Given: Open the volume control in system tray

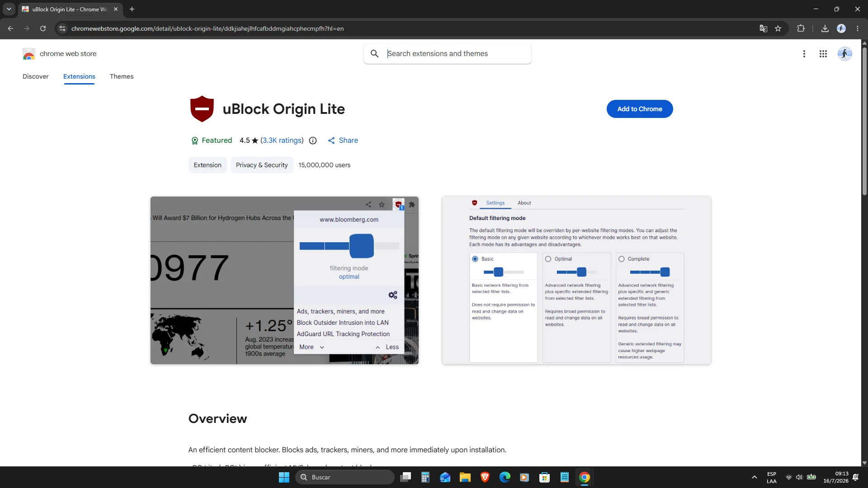Looking at the screenshot, I should (x=799, y=477).
